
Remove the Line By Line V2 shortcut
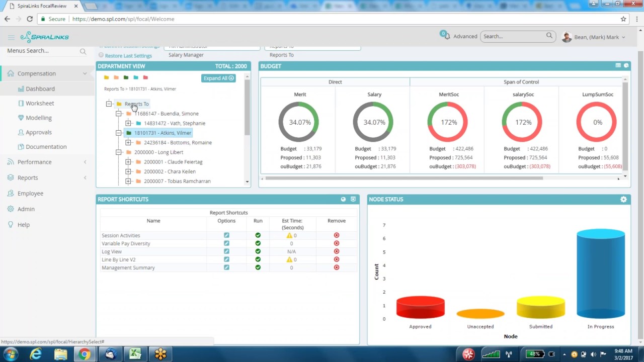(337, 259)
